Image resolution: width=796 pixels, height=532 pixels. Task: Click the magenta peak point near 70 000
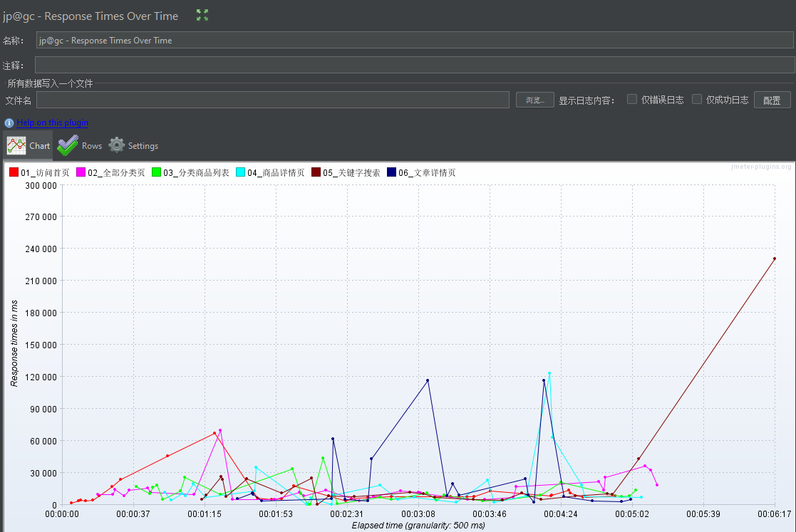(219, 430)
